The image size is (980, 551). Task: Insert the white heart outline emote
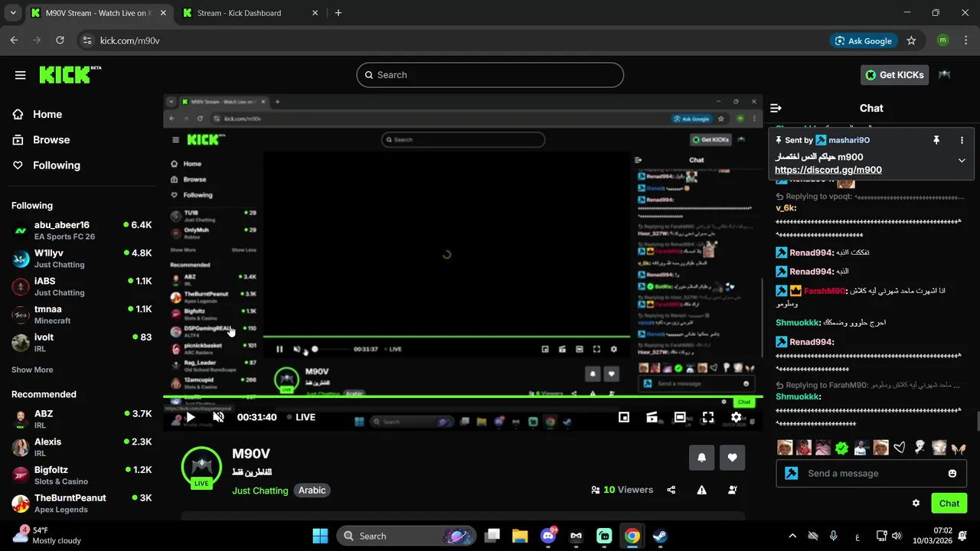(x=900, y=448)
